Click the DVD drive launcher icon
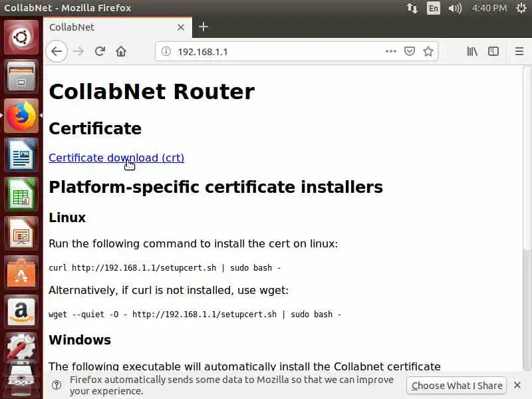Viewport: 532px width, 399px height. click(21, 381)
